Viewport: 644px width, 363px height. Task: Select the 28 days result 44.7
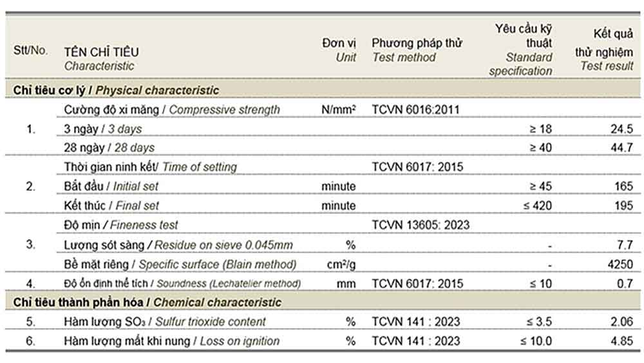tap(621, 148)
